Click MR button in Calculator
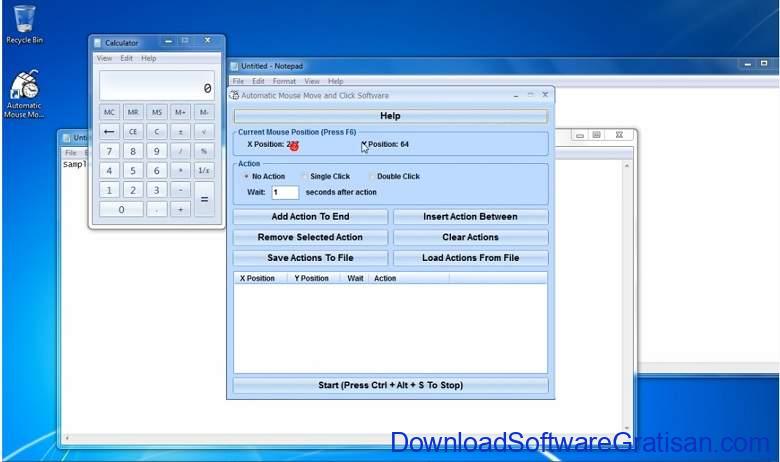This screenshot has width=780, height=462. point(133,112)
